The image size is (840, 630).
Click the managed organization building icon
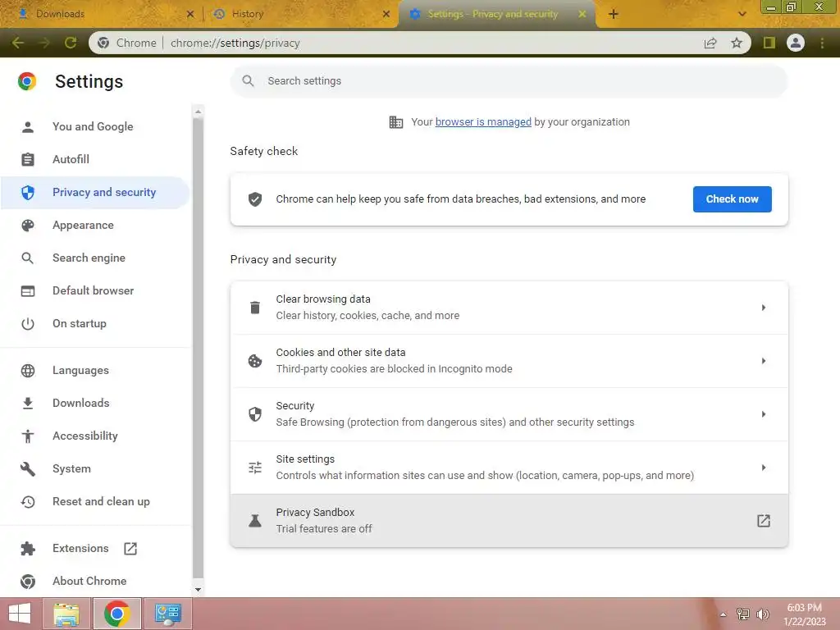396,122
